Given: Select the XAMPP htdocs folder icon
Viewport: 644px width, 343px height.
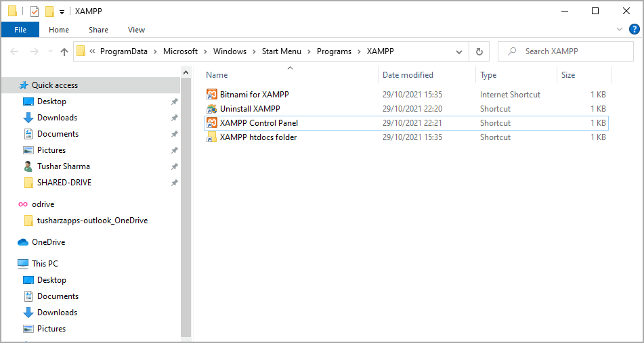Looking at the screenshot, I should [212, 137].
